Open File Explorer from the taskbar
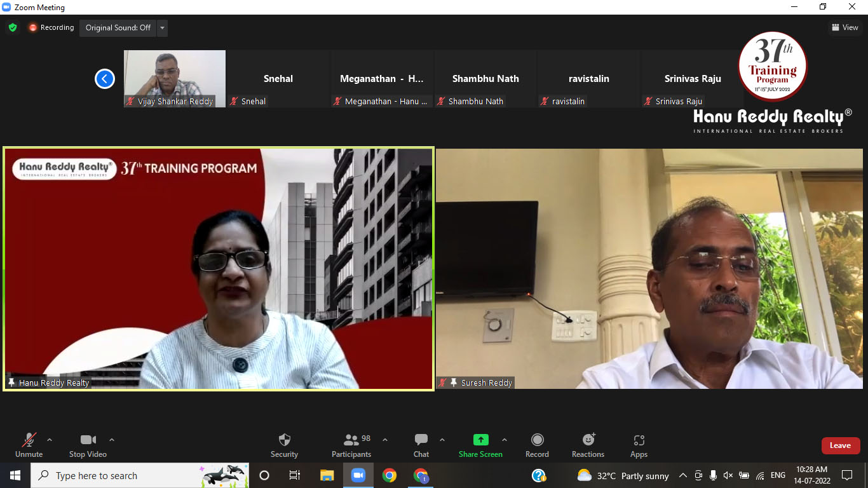This screenshot has height=488, width=868. tap(327, 475)
